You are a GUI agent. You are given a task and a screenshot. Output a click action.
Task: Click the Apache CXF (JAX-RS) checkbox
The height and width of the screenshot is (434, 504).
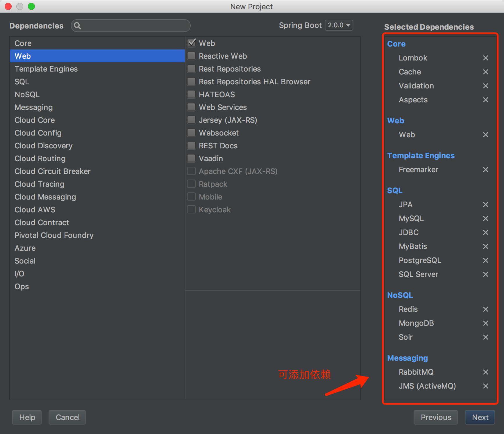192,171
